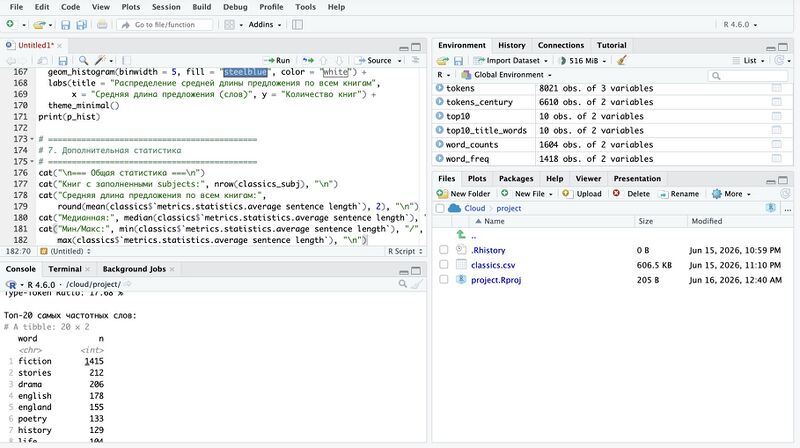Viewport: 800px width, 448px height.
Task: Save the script from the editor toolbar
Action: [63, 61]
